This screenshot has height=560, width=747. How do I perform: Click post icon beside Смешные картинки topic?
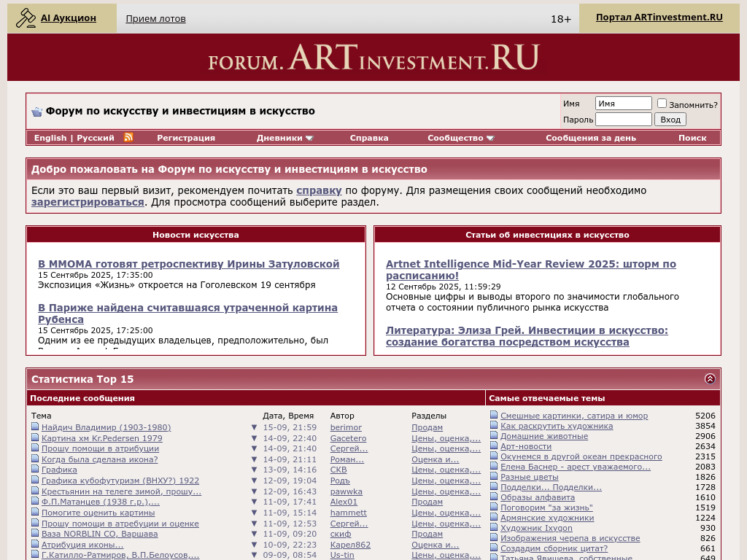pyautogui.click(x=494, y=416)
